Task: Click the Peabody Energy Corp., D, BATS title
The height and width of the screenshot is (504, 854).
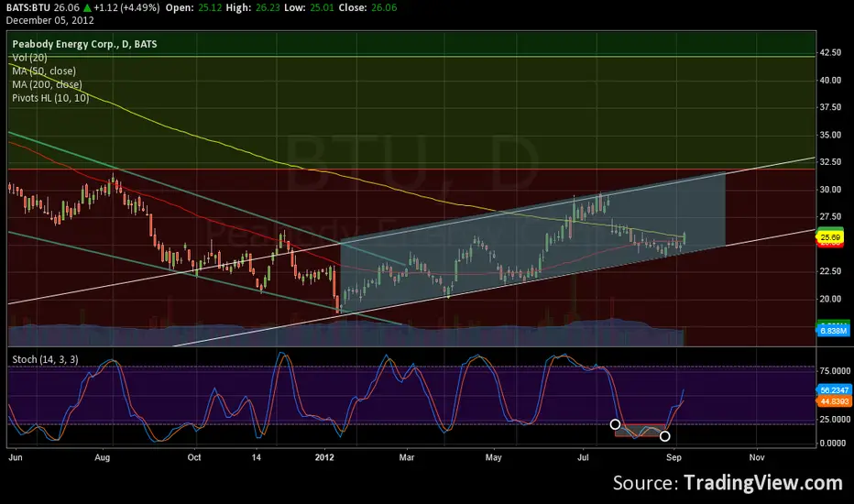Action: (x=84, y=44)
